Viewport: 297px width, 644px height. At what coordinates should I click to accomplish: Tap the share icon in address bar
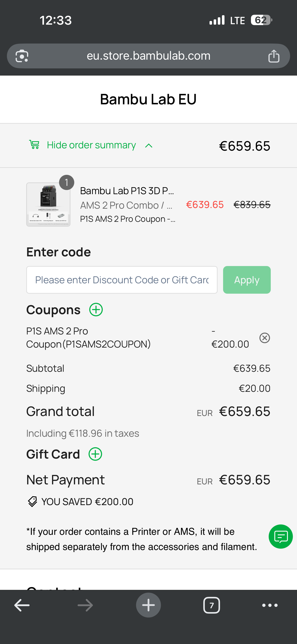click(274, 56)
